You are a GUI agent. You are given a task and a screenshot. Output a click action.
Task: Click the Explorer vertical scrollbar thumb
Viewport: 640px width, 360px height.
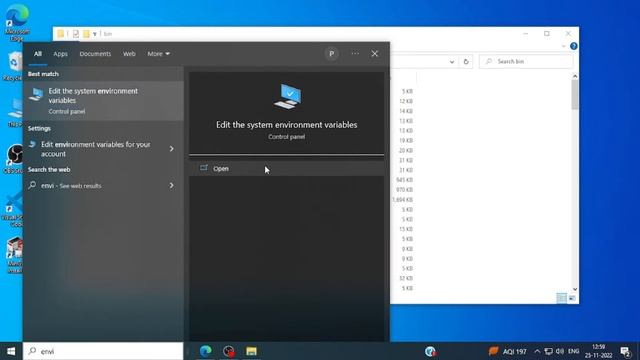click(x=575, y=95)
